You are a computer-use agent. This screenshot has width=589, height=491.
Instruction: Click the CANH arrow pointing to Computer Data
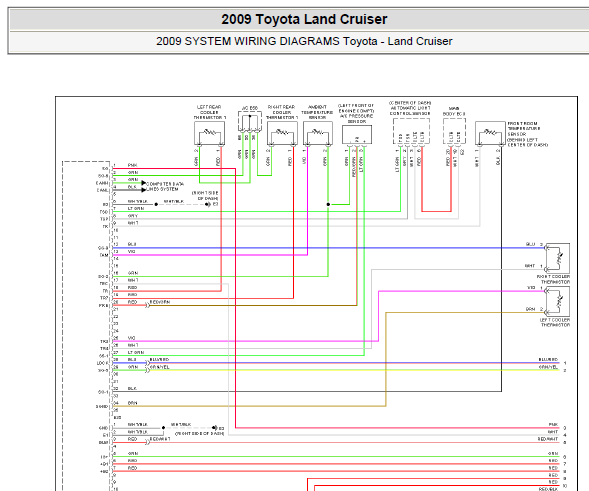143,183
